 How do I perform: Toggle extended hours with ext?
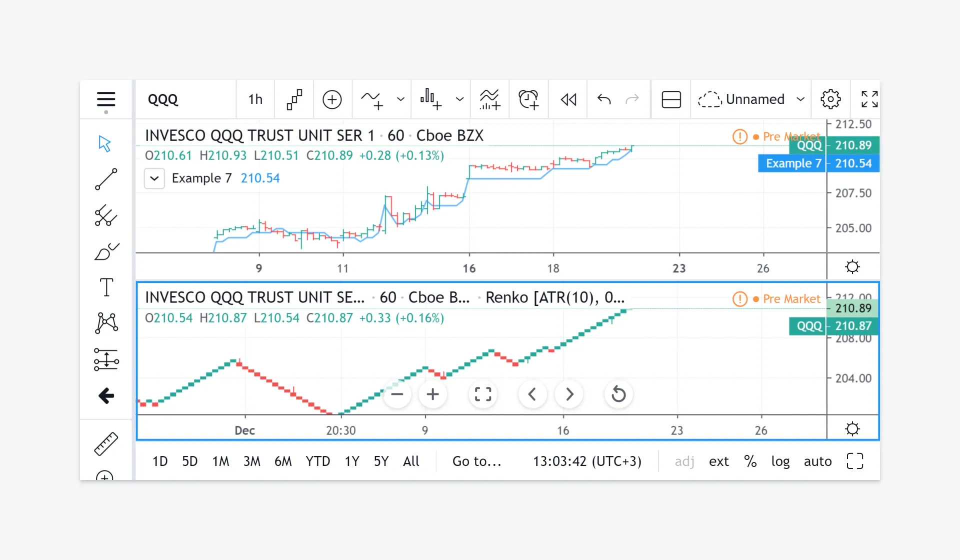tap(718, 461)
